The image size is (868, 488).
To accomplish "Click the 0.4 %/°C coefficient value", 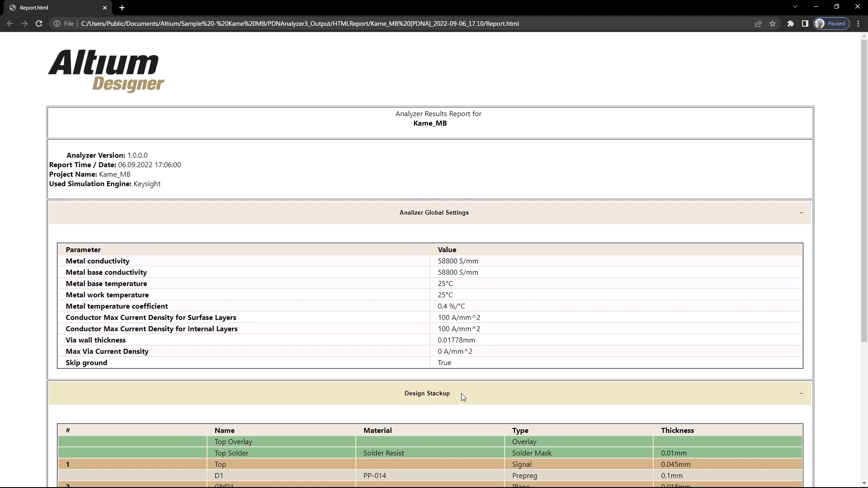I will [451, 306].
